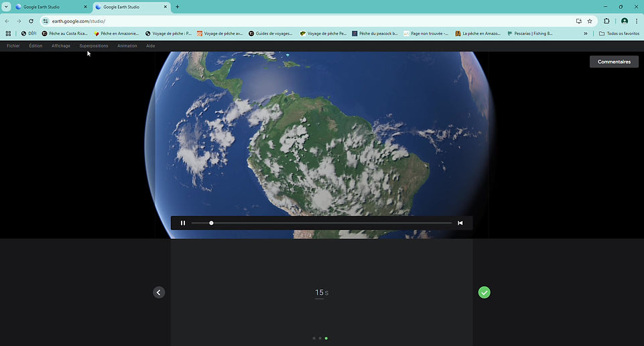Expand hidden bookmarks with double chevron
The height and width of the screenshot is (346, 644).
(585, 33)
